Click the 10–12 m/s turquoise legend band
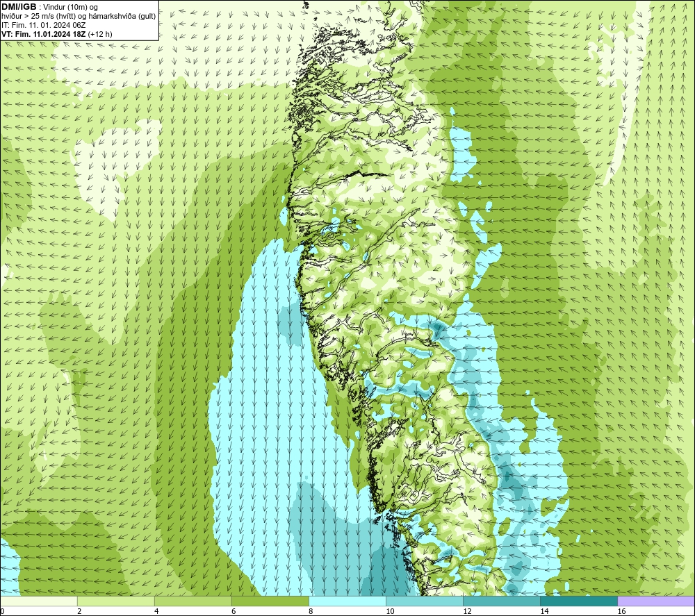 (x=425, y=601)
